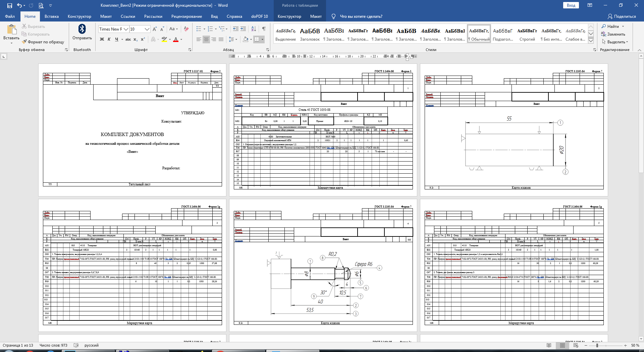Click the zoom slider handle

click(x=597, y=345)
